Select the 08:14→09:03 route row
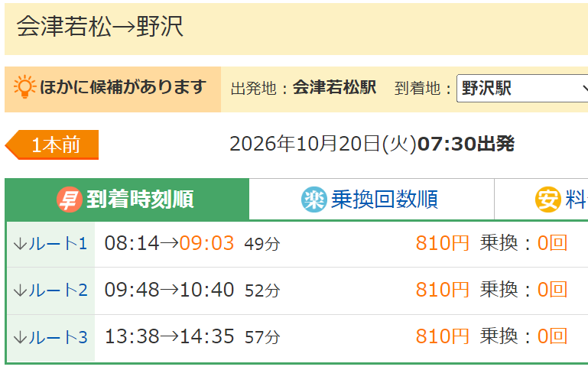This screenshot has height=370, width=588. click(297, 244)
